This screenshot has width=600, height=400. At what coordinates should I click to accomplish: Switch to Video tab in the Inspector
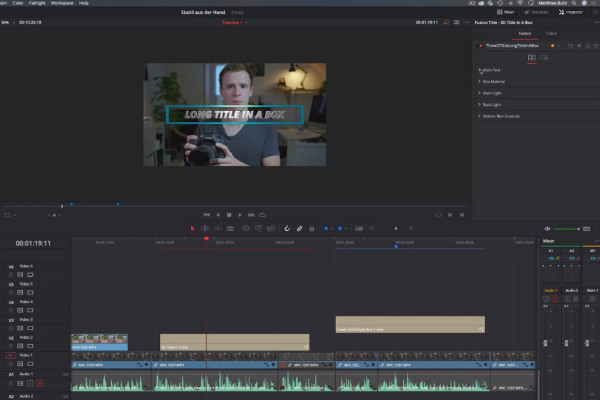coord(551,34)
